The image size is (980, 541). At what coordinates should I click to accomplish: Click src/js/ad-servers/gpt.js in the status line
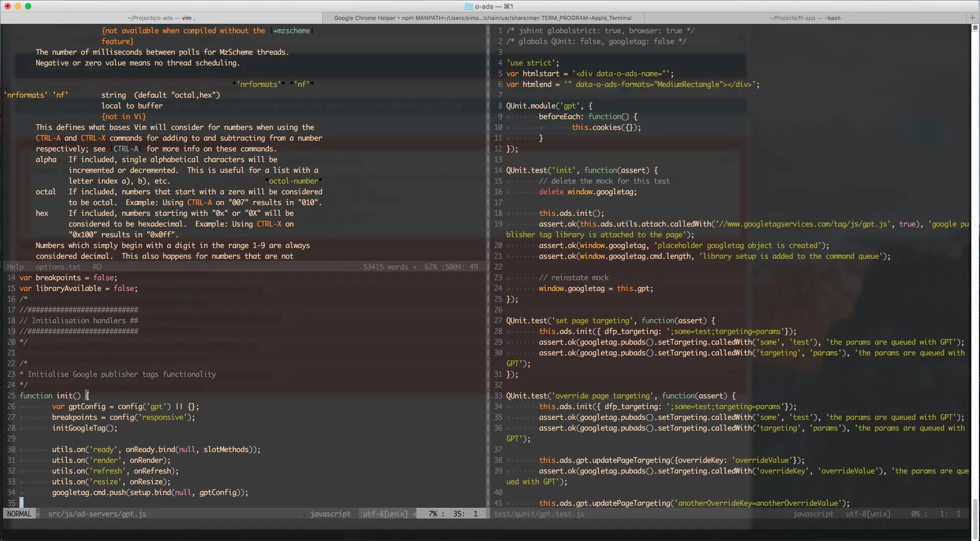point(97,514)
